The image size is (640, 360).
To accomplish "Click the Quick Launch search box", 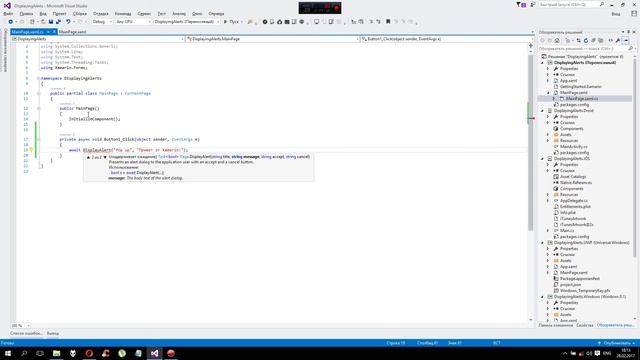I will (571, 4).
